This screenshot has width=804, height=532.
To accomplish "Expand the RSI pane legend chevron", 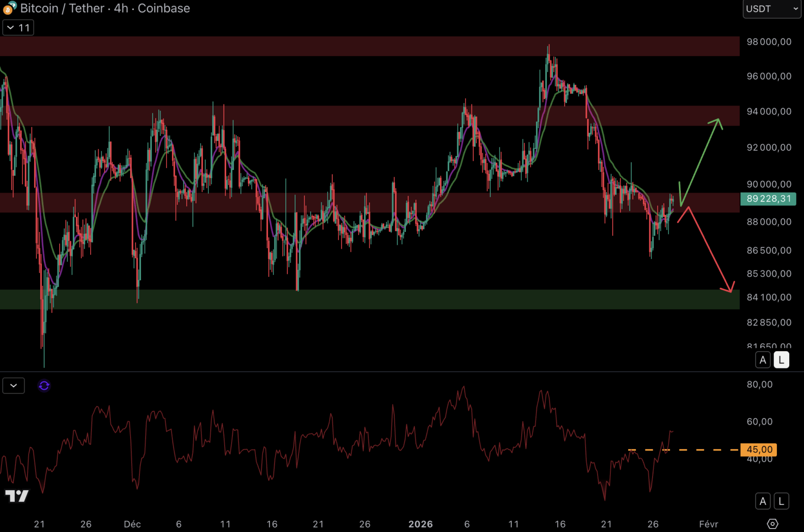I will (13, 386).
